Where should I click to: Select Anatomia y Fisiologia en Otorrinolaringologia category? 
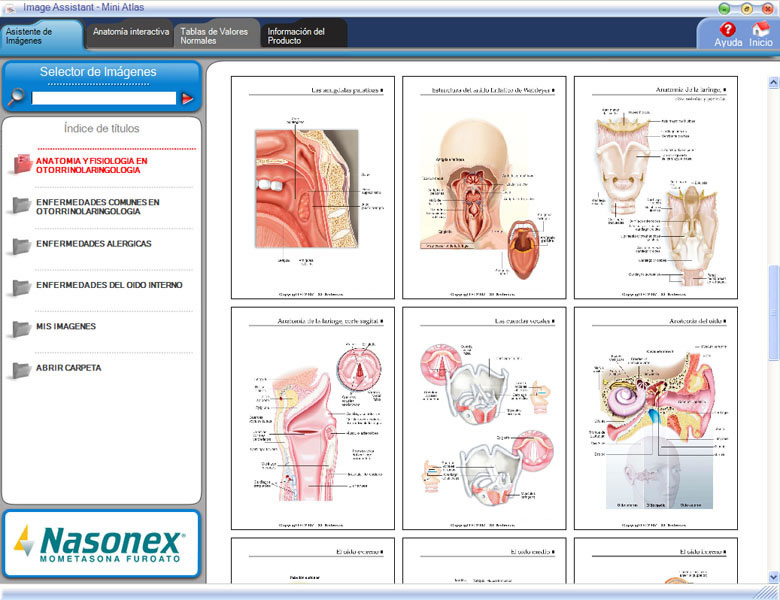coord(92,165)
